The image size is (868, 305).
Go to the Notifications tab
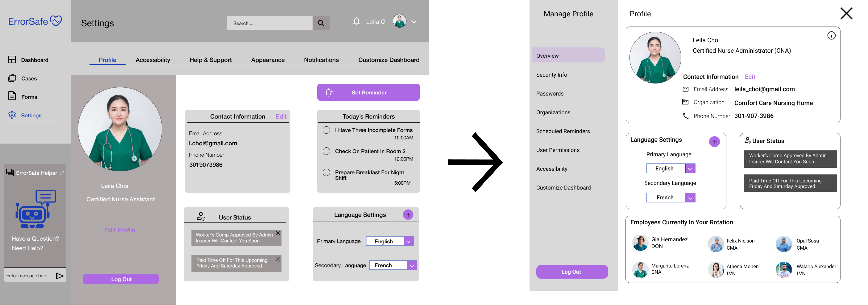[322, 60]
